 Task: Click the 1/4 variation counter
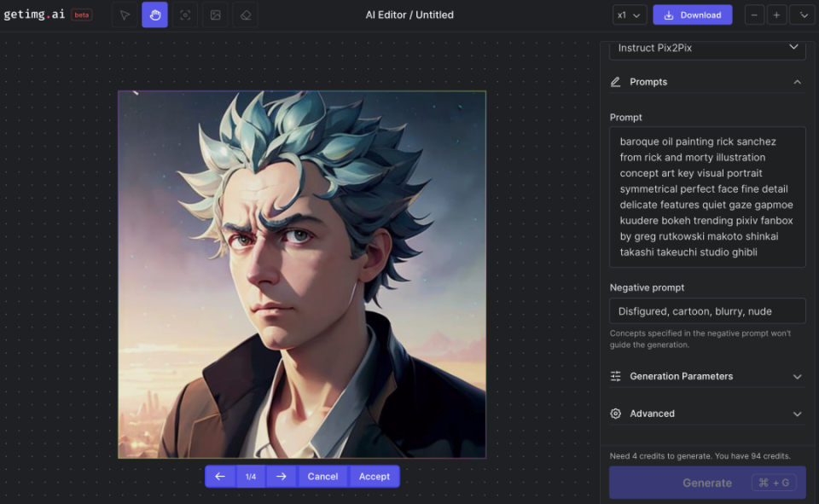click(251, 477)
